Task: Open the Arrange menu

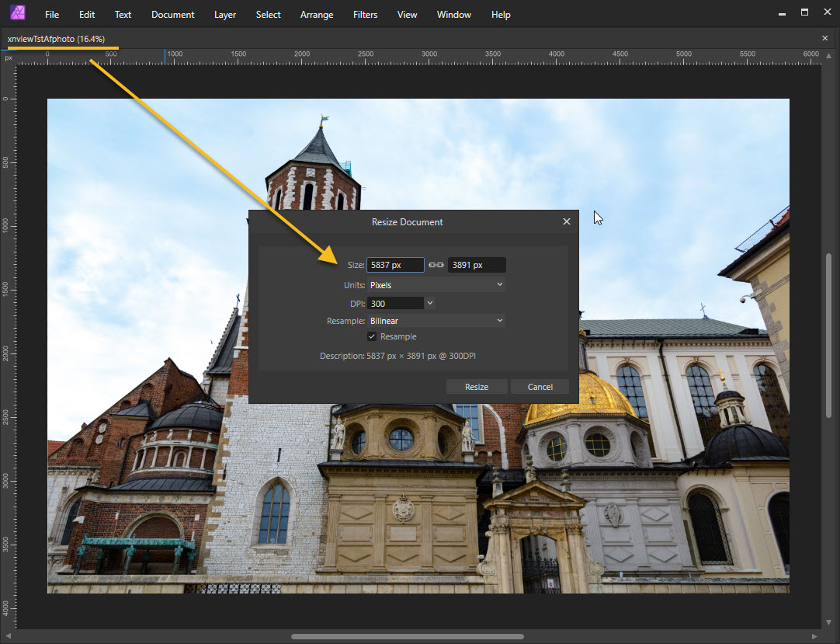Action: tap(317, 15)
